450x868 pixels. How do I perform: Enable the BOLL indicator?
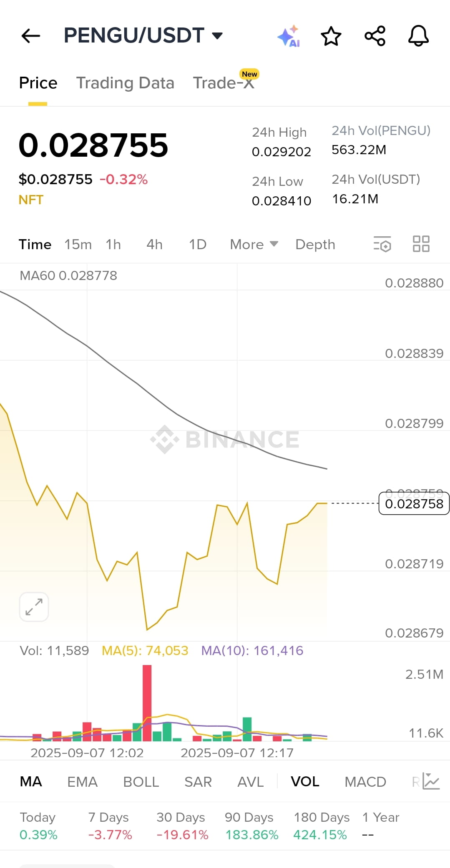(141, 782)
